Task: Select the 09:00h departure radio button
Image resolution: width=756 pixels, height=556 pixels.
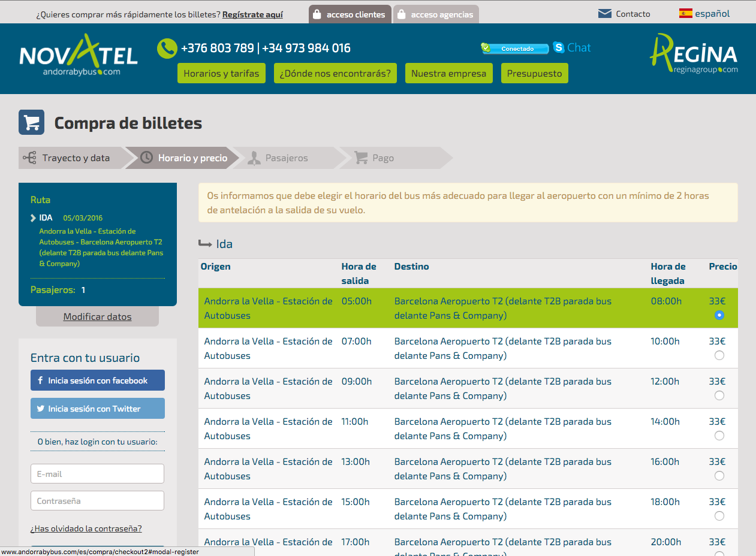Action: pos(719,395)
